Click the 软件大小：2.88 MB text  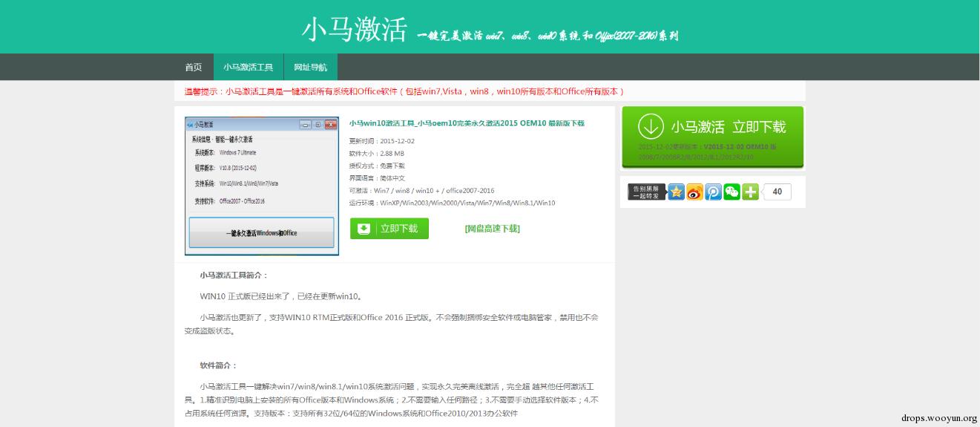(377, 154)
